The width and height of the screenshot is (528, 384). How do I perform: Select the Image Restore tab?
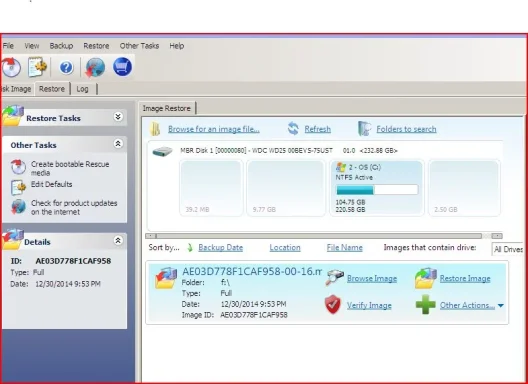[167, 108]
